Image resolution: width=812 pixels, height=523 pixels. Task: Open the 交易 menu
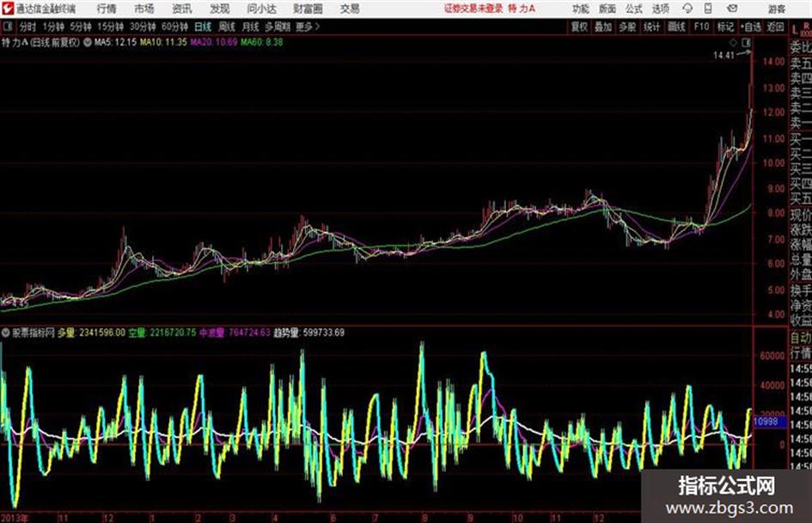350,9
